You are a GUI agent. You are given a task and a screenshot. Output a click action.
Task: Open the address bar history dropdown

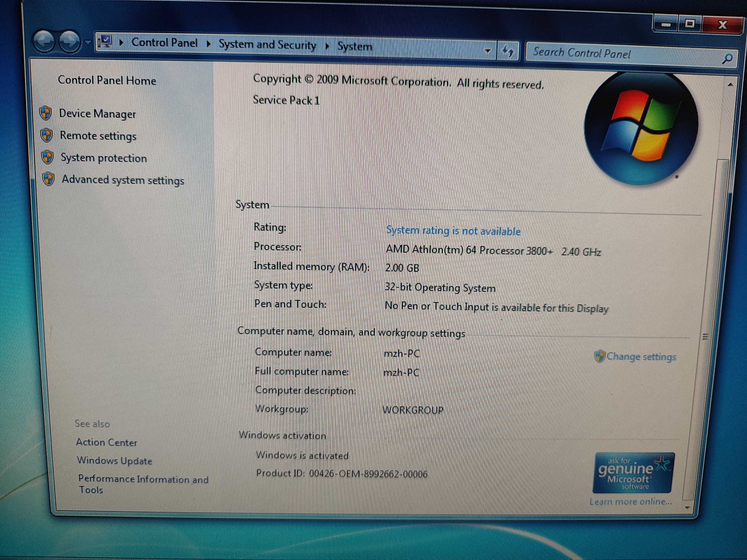tap(487, 51)
